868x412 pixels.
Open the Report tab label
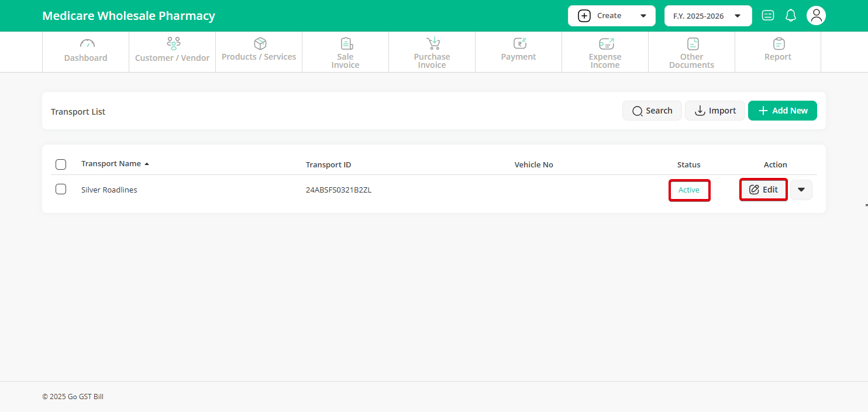778,57
